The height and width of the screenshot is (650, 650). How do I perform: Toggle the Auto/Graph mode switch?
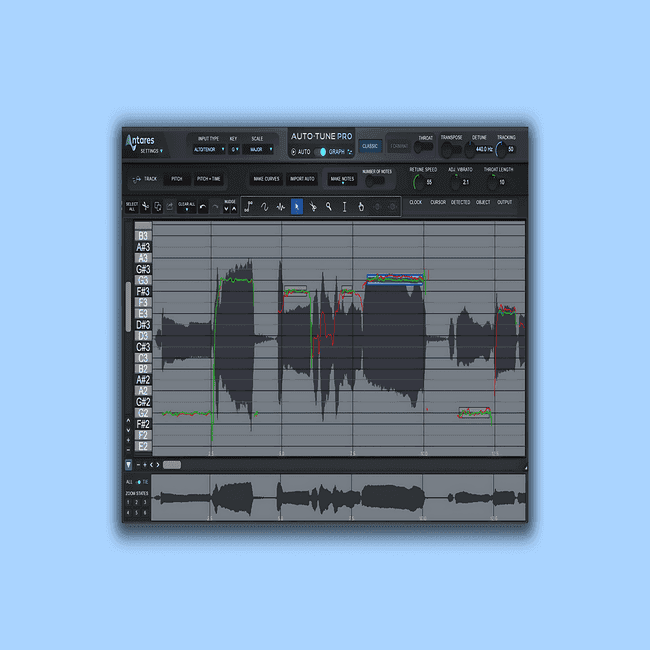coord(320,152)
